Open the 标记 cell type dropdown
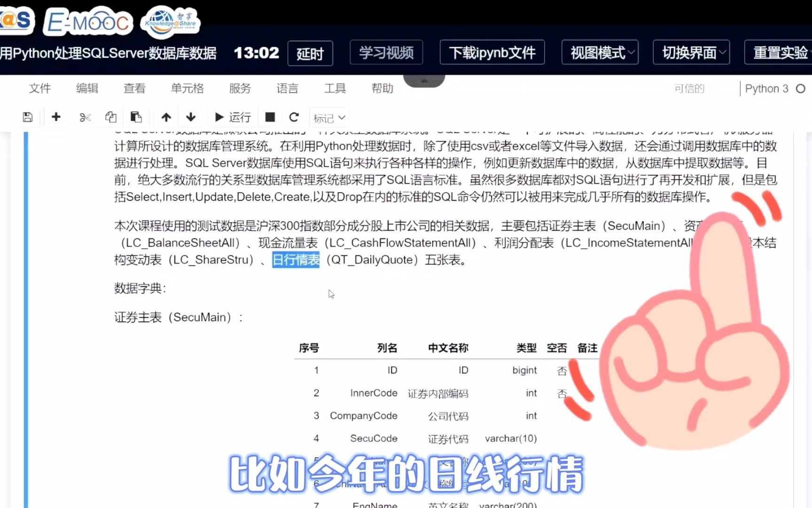 pyautogui.click(x=329, y=118)
